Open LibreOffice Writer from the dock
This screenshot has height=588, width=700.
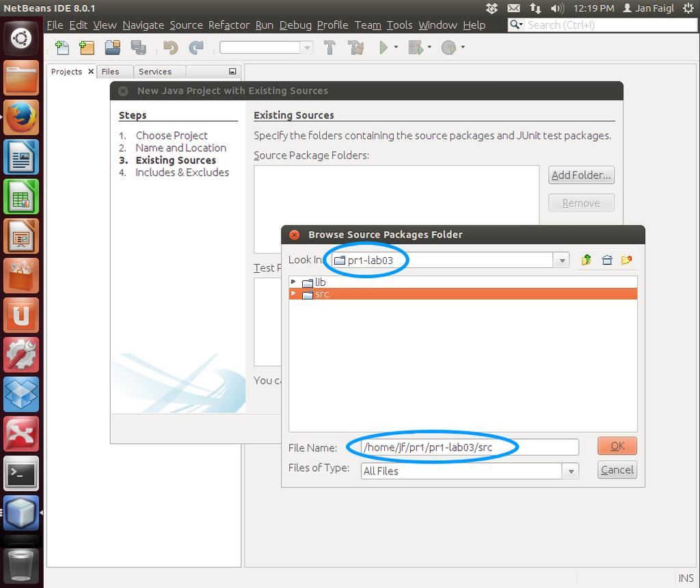coord(21,157)
